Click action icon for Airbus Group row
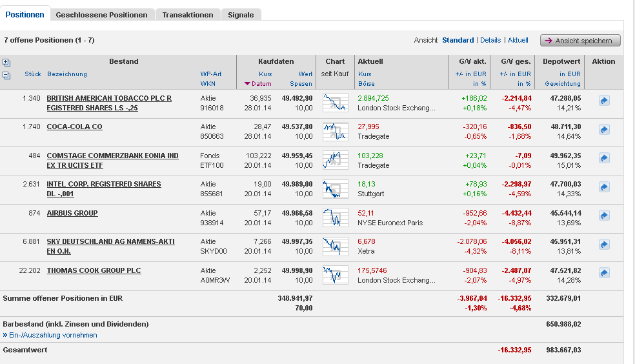Screen dimensions: 635x364 604,216
